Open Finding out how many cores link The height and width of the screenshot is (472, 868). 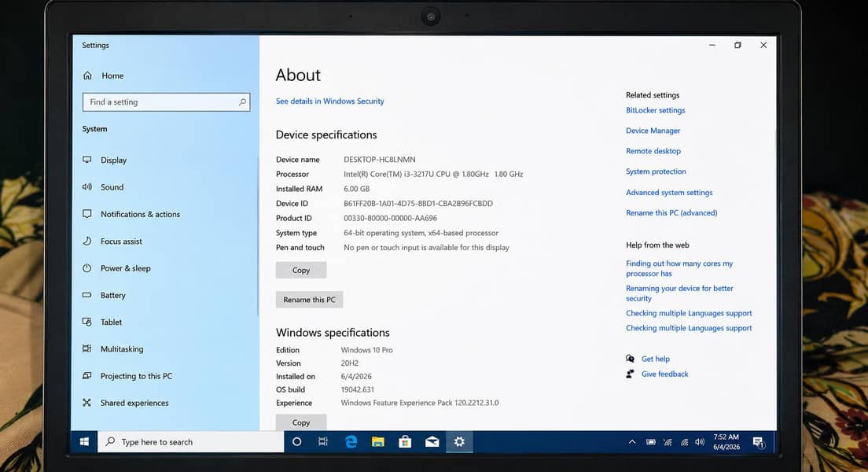tap(679, 269)
